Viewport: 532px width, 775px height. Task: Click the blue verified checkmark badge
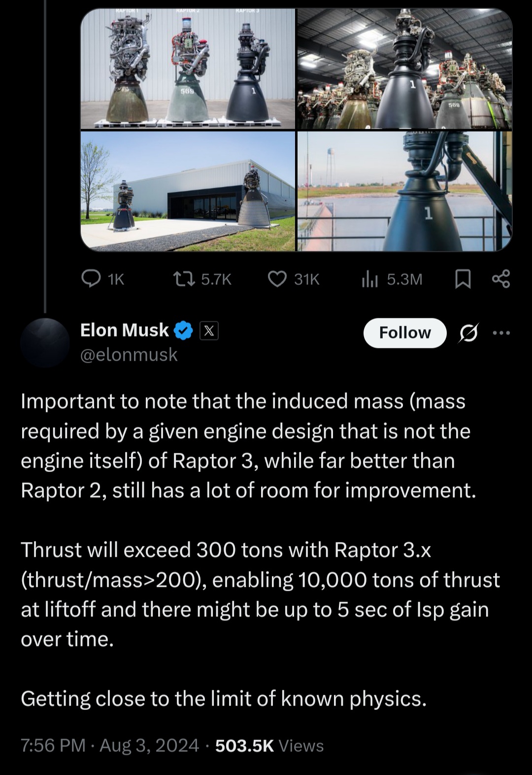(184, 331)
